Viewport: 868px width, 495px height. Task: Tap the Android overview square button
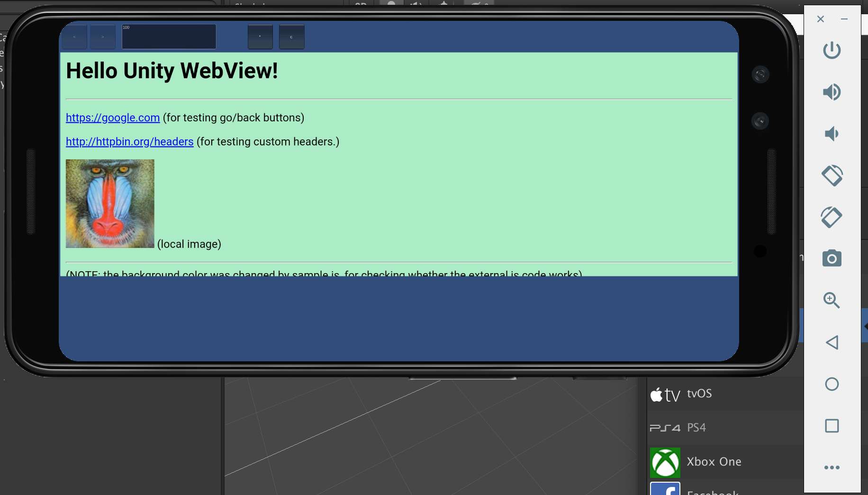click(x=832, y=426)
